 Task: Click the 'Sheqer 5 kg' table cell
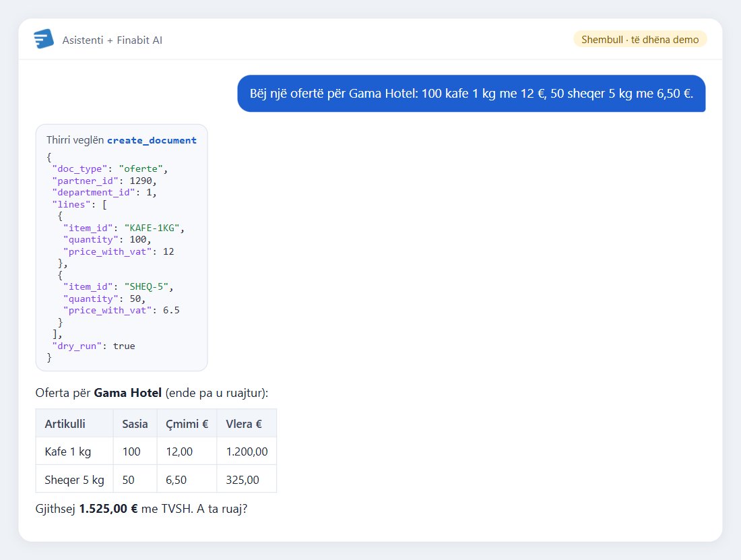coord(75,479)
